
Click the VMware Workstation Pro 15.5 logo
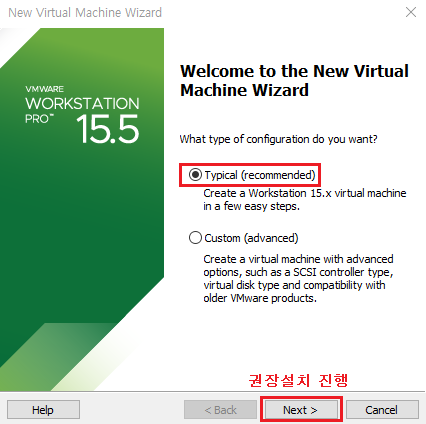(x=82, y=115)
